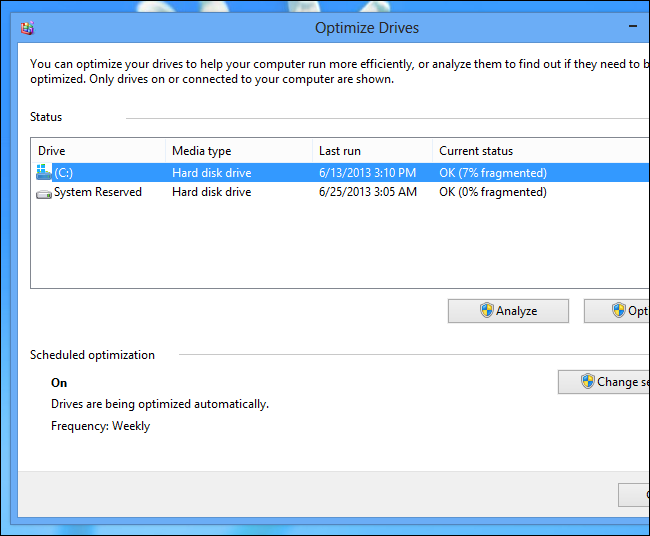Viewport: 650px width, 536px height.
Task: Click Hard disk drive cell in System Reserved row
Action: coord(212,192)
